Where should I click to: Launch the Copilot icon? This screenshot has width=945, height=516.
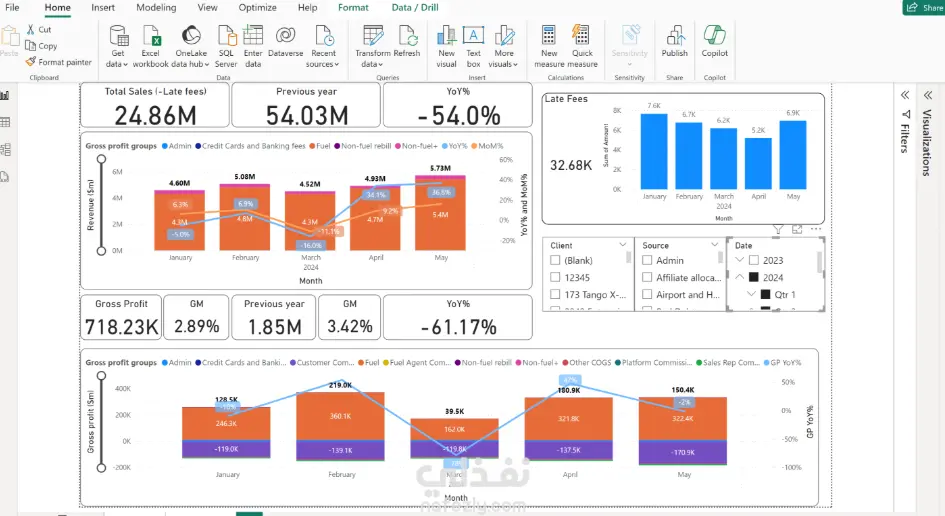click(714, 36)
